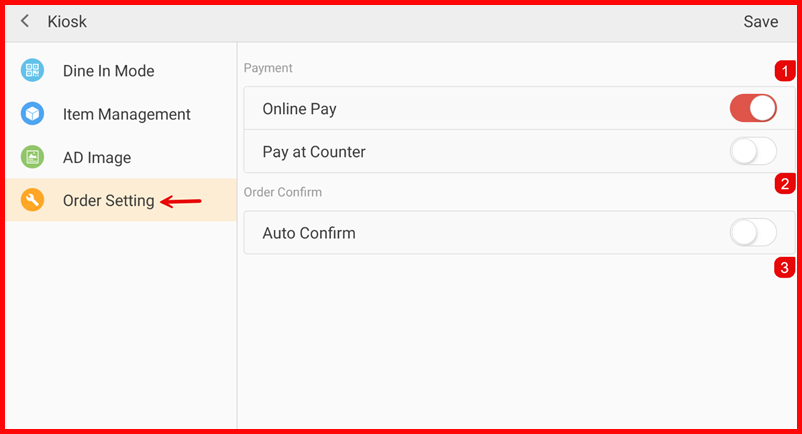
Task: Click the green picture AD Image icon
Action: pos(33,157)
